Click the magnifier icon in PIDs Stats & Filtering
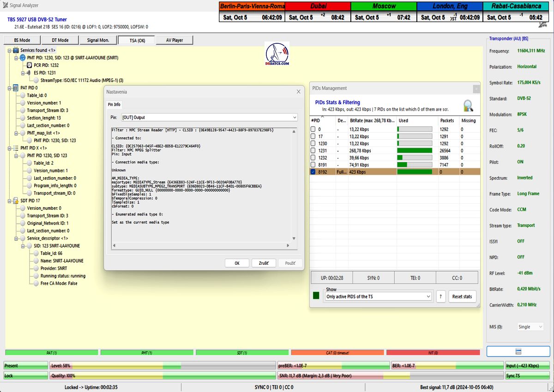The width and height of the screenshot is (554, 392). tap(468, 106)
